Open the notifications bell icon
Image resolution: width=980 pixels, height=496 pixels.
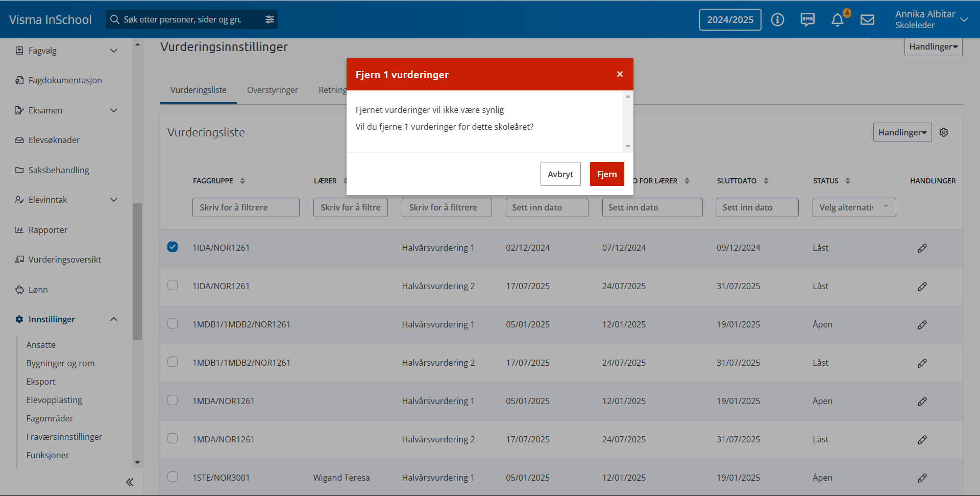coord(837,20)
